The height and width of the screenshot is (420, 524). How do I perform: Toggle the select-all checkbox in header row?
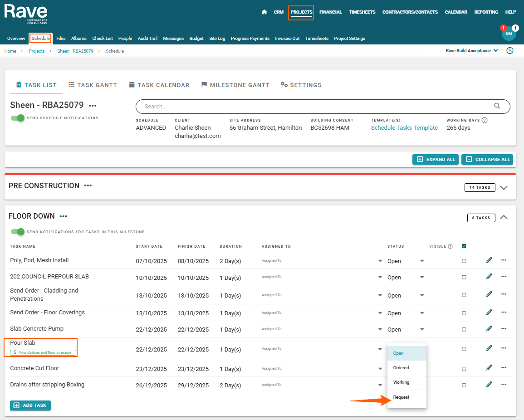tap(464, 246)
